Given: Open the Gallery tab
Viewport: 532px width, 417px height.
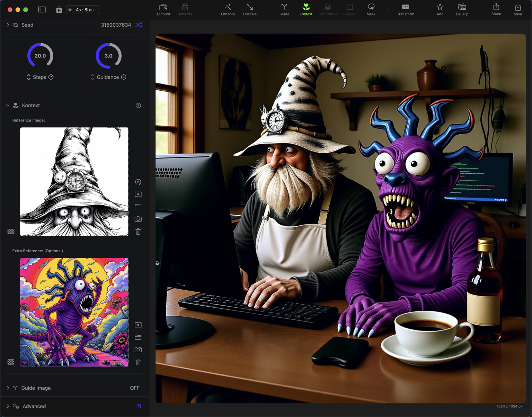Looking at the screenshot, I should click(x=461, y=9).
